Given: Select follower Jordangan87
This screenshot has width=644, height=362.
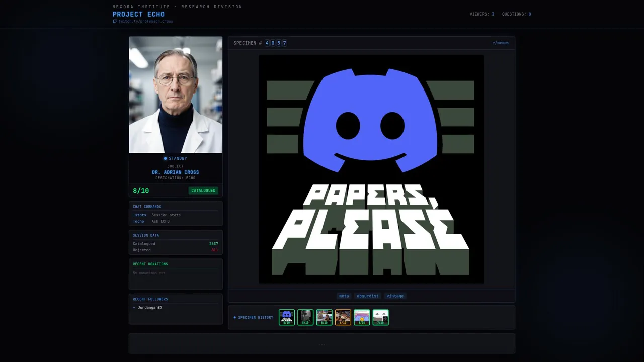Looking at the screenshot, I should click(150, 307).
